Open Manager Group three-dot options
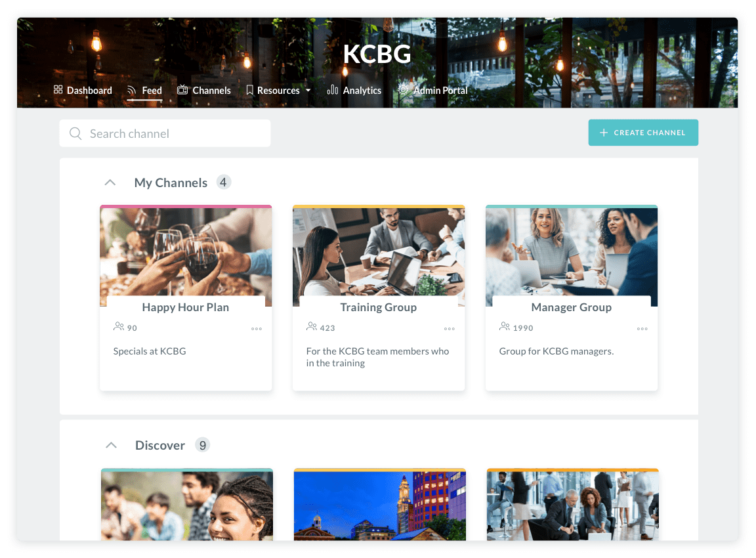756x558 pixels. click(x=642, y=329)
